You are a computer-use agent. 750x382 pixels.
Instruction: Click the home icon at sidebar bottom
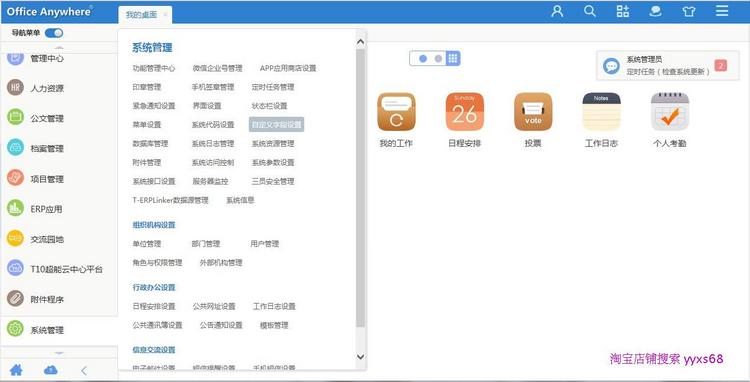16,370
